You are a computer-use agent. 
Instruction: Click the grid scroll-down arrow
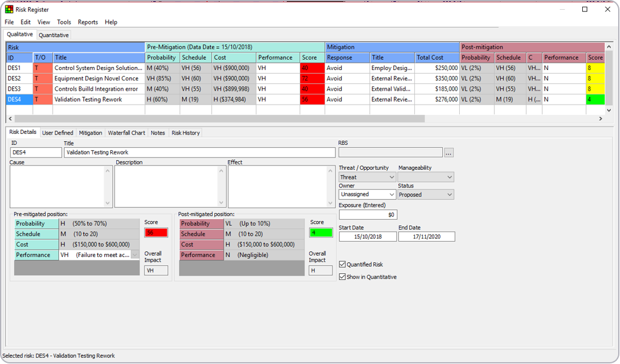(609, 110)
